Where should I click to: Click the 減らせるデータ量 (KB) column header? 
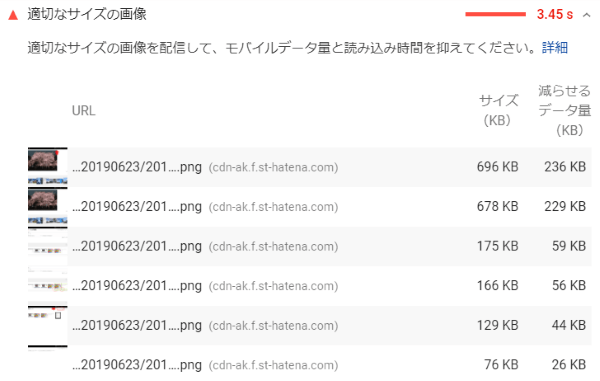565,110
